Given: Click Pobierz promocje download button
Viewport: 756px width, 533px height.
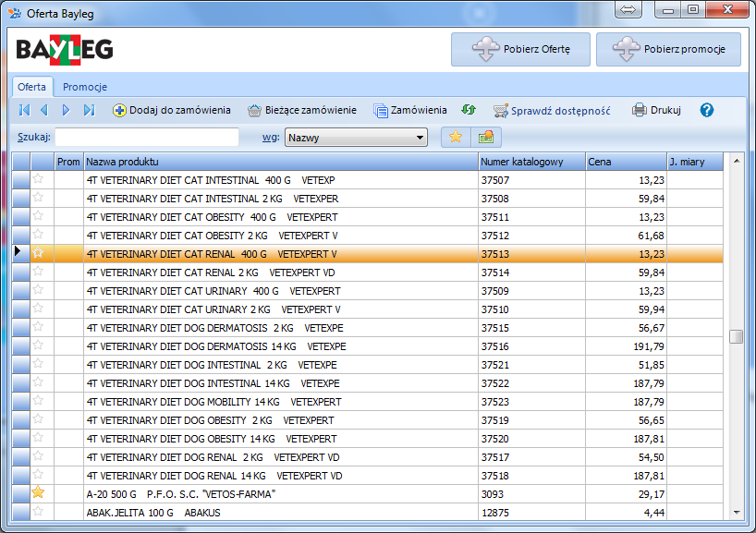Looking at the screenshot, I should pos(669,49).
